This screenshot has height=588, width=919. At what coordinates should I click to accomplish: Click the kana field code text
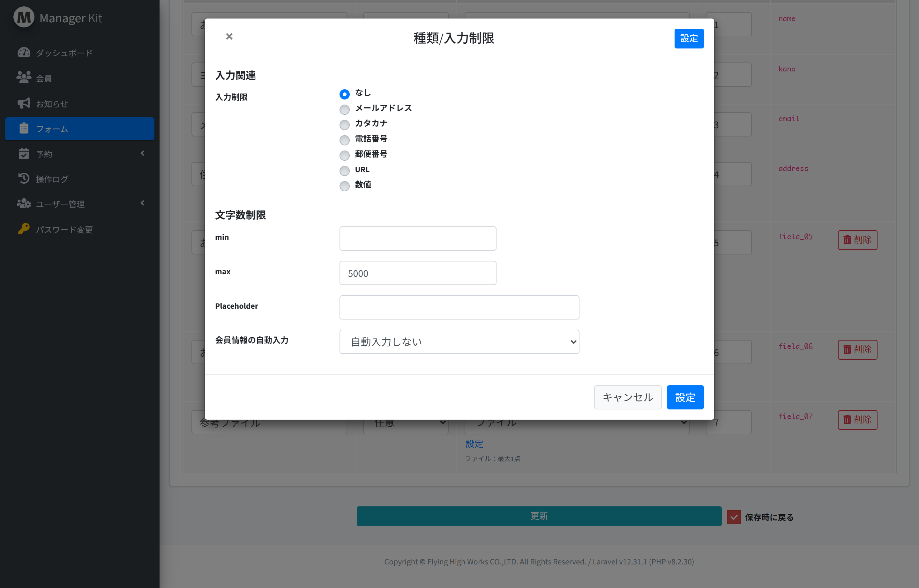(787, 69)
